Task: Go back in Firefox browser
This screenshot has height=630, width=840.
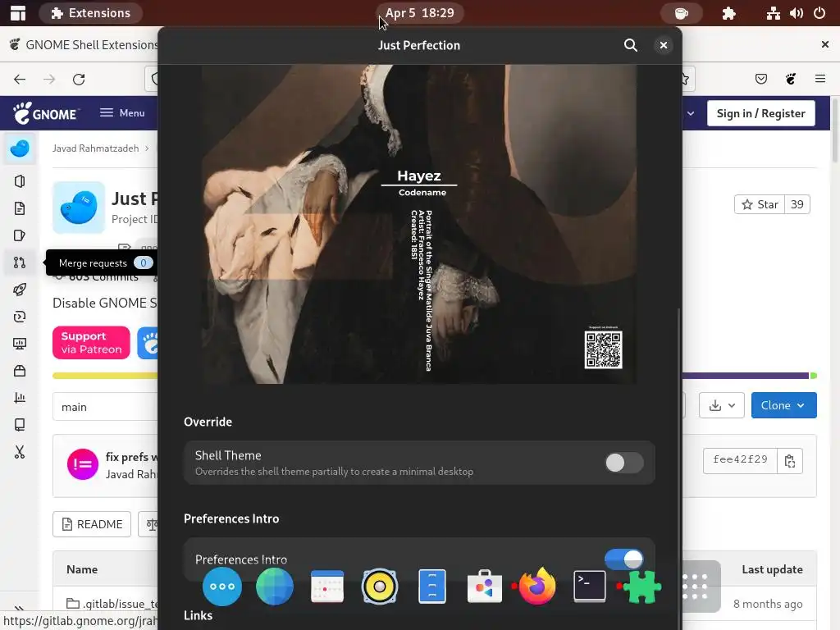Action: click(20, 80)
